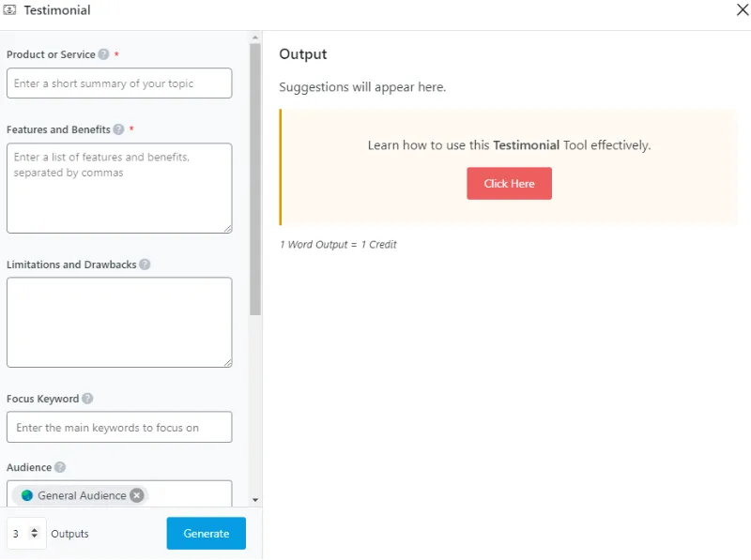Click the Generate button
This screenshot has height=560, width=751.
click(x=206, y=534)
